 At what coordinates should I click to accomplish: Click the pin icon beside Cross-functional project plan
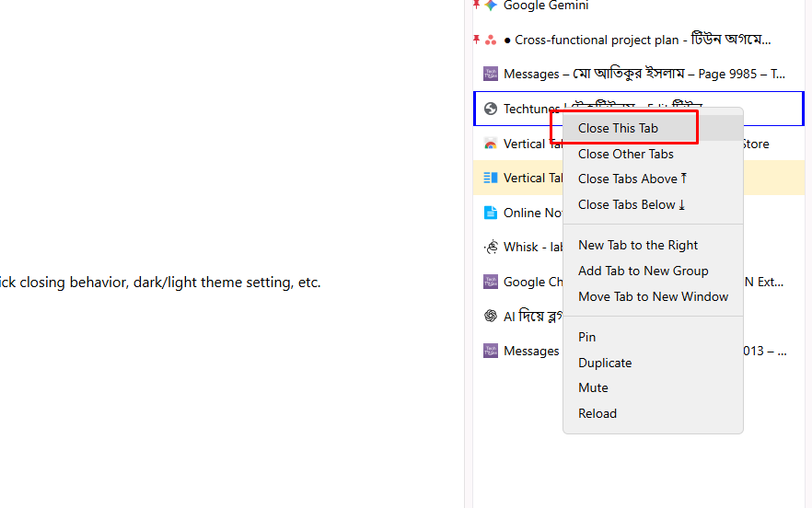(x=477, y=39)
